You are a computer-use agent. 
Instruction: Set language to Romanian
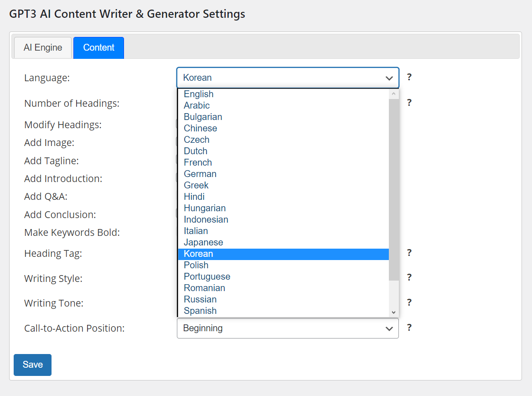[x=283, y=288]
